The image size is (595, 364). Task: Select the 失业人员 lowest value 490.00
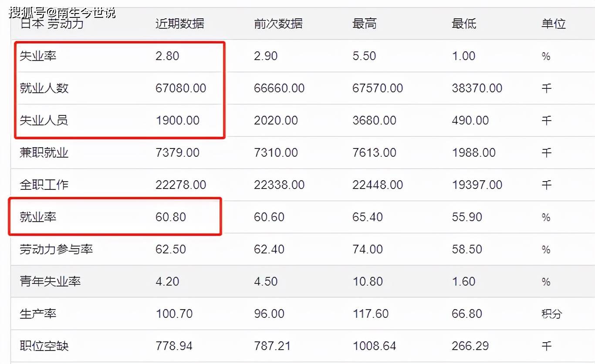[470, 121]
